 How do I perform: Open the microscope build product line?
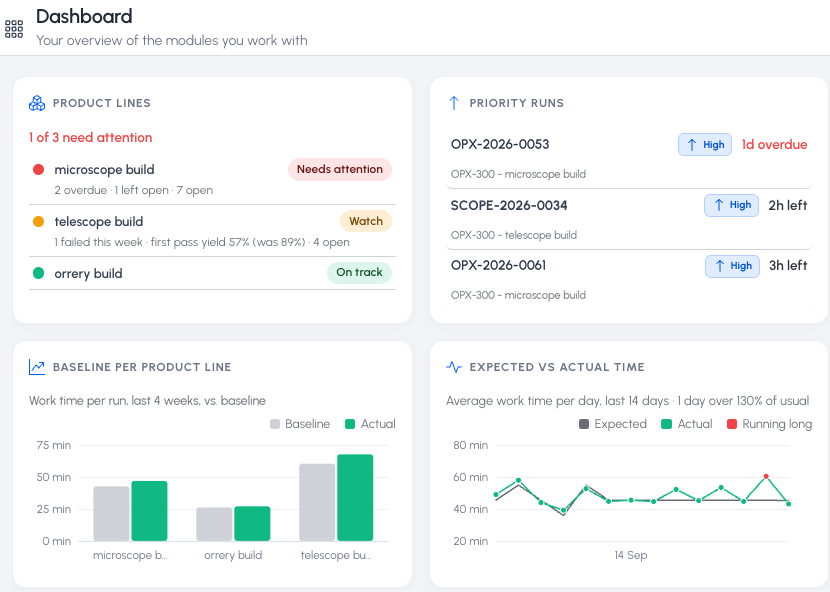212,180
